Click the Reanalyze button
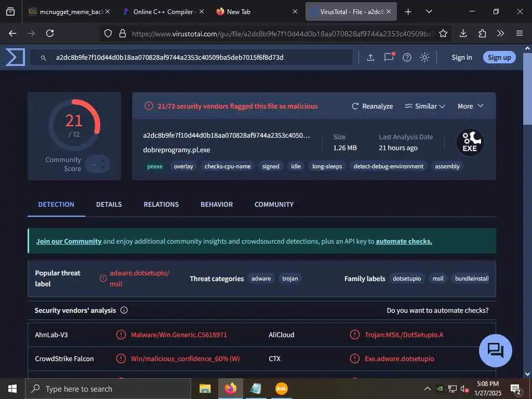 372,106
